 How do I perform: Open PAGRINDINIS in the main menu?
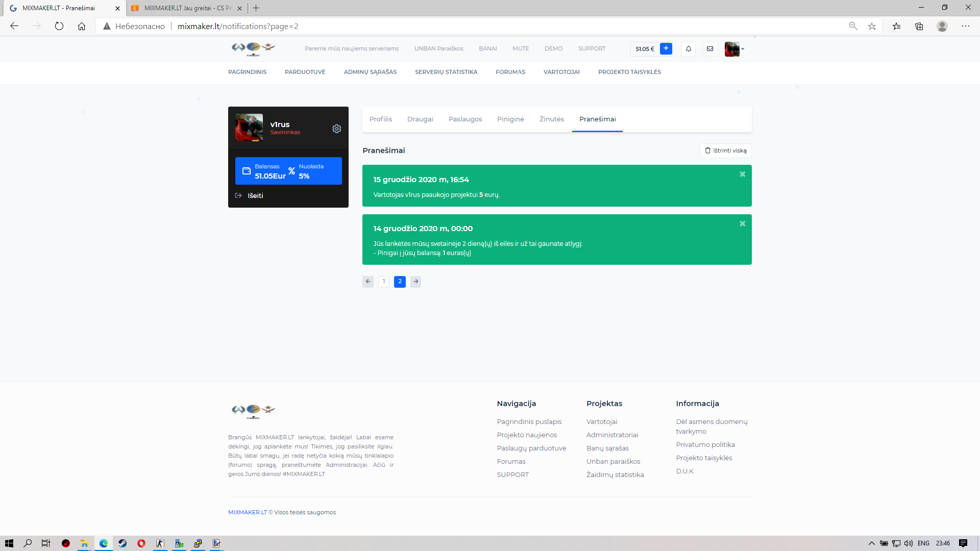point(247,72)
